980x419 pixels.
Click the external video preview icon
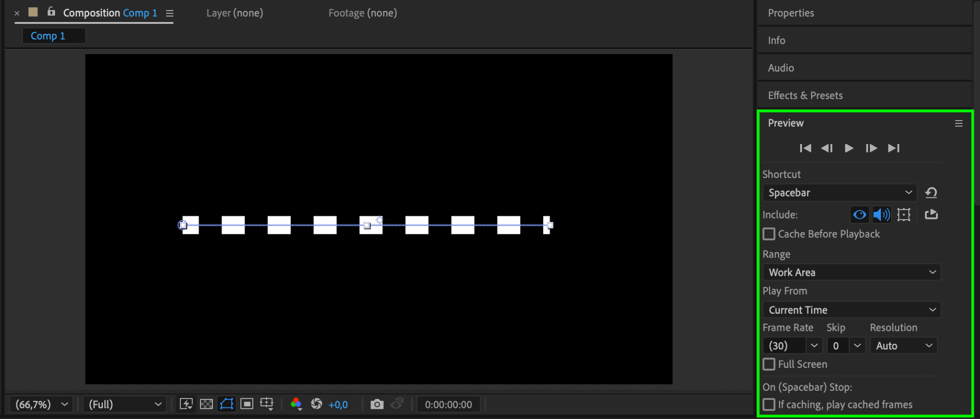tap(931, 214)
